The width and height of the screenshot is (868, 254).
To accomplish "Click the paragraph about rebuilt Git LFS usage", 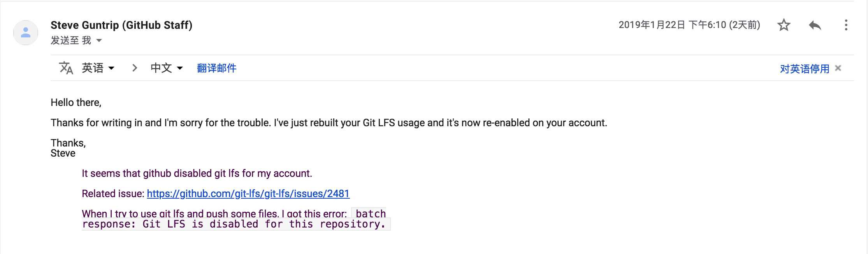I will [329, 123].
